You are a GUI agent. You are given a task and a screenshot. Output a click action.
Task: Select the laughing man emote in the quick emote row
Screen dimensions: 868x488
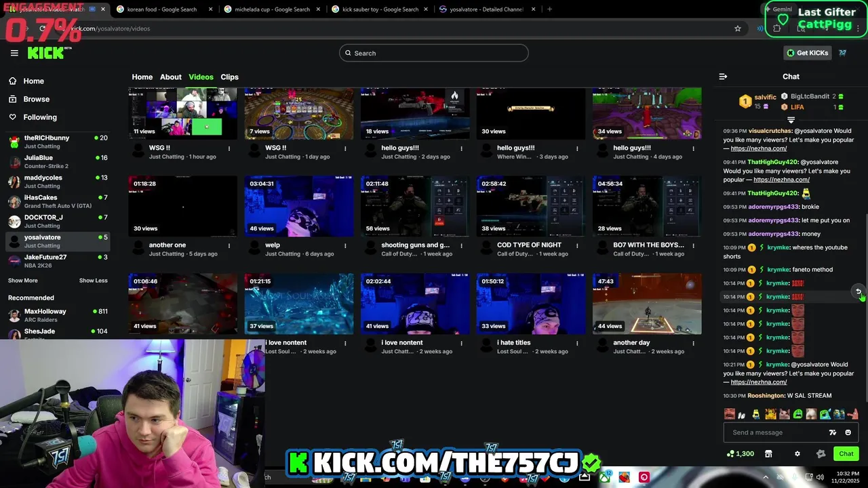(x=730, y=414)
